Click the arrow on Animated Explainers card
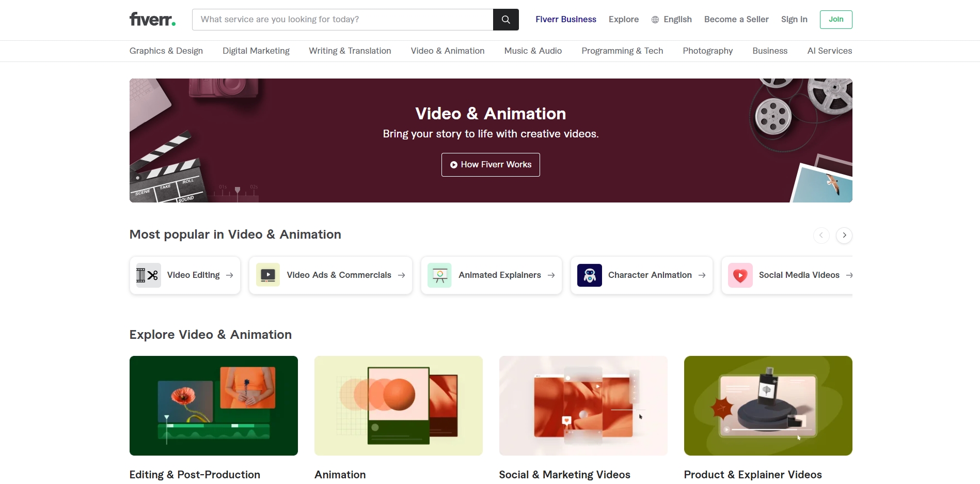 [551, 275]
